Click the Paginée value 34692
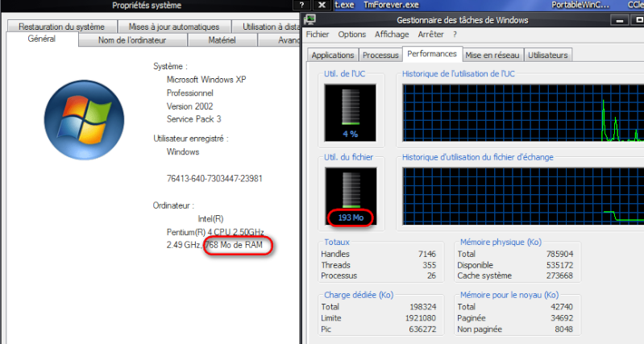 (562, 318)
